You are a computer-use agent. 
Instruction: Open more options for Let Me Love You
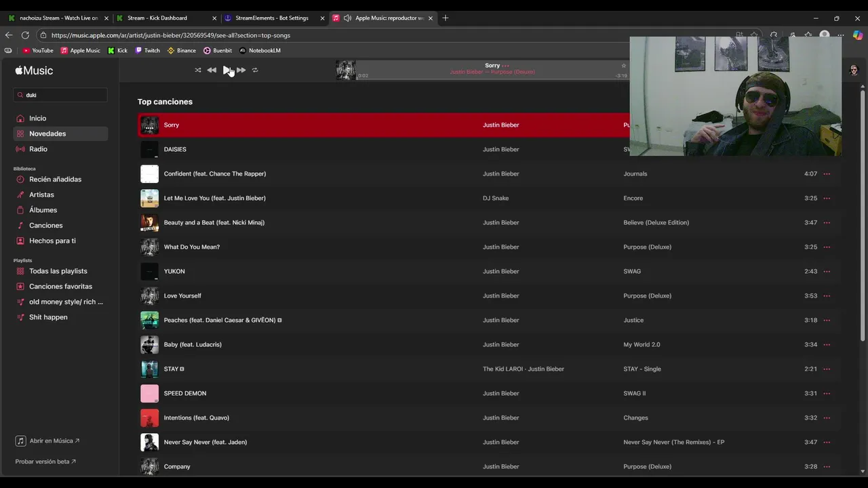click(x=827, y=198)
